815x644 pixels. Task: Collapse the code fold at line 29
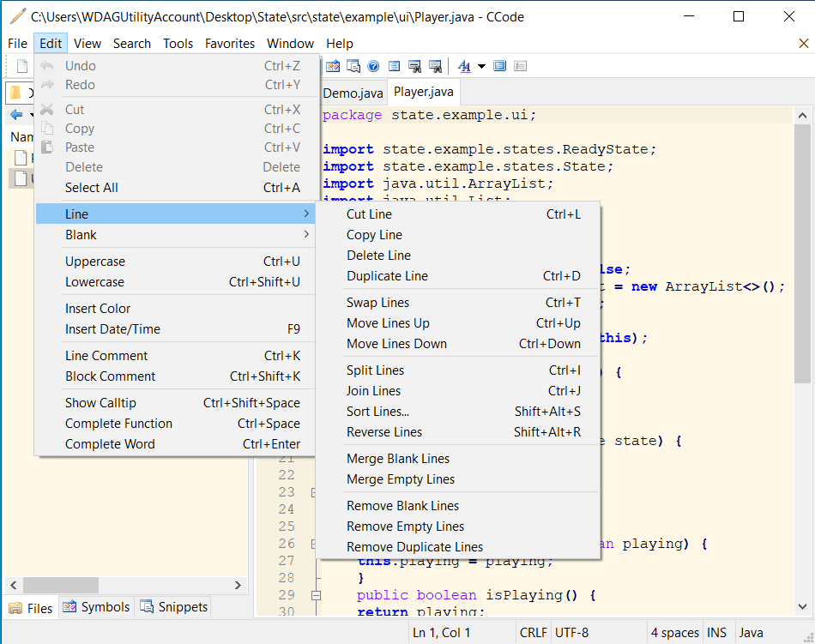[x=315, y=595]
